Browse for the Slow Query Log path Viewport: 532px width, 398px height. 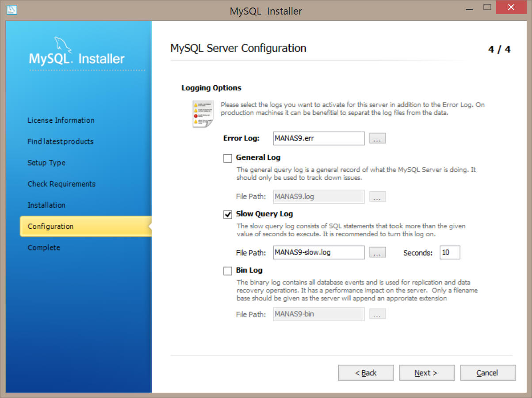[377, 253]
